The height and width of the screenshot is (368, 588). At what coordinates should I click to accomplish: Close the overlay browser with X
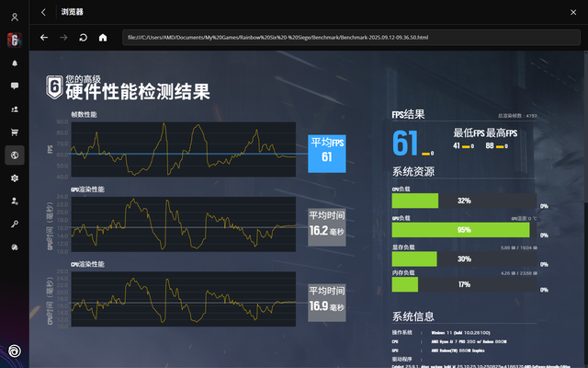click(573, 12)
